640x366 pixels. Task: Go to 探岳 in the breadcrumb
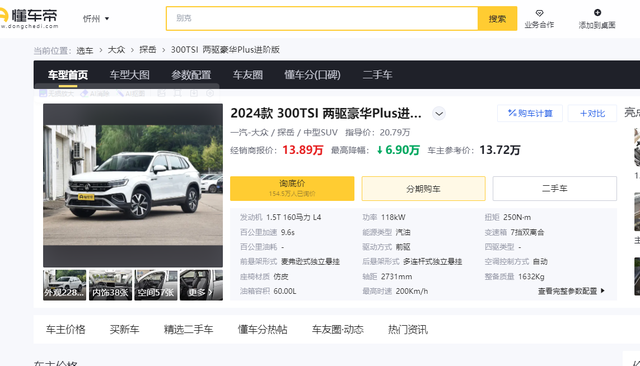148,50
